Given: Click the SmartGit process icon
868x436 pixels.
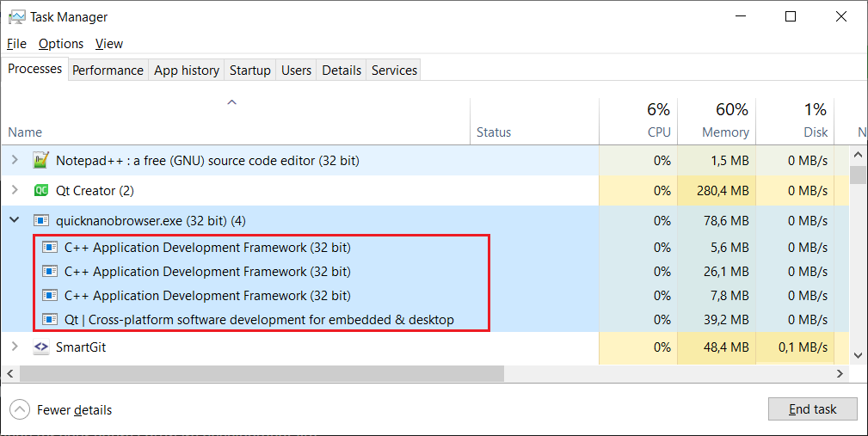Looking at the screenshot, I should click(40, 347).
